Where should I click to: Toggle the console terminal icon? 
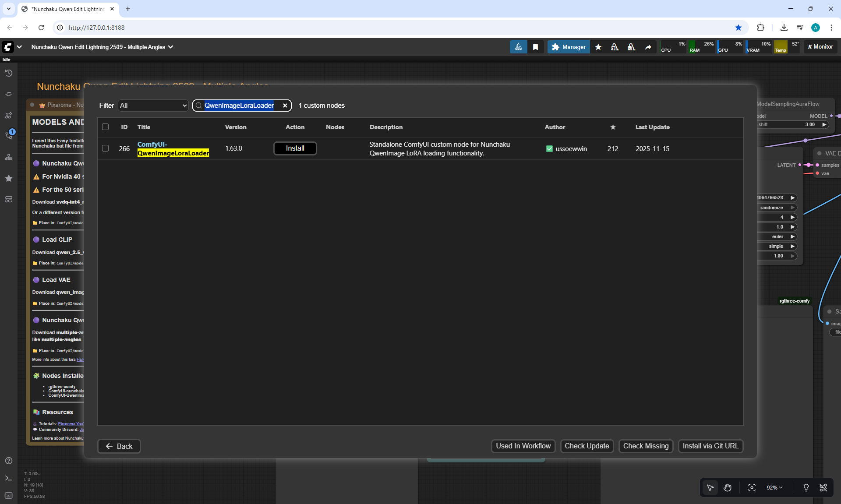[x=9, y=478]
